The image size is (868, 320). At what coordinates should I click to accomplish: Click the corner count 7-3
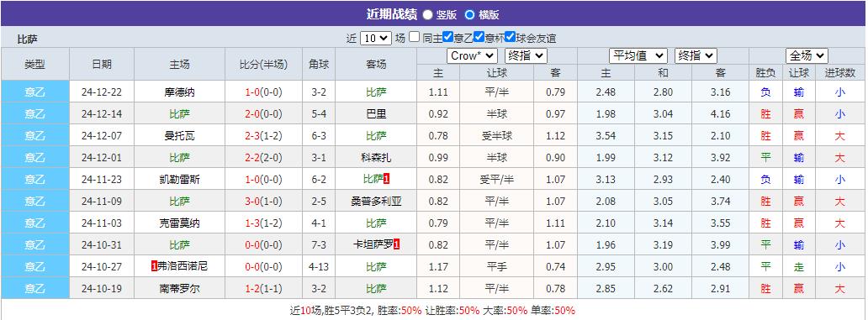(x=318, y=245)
